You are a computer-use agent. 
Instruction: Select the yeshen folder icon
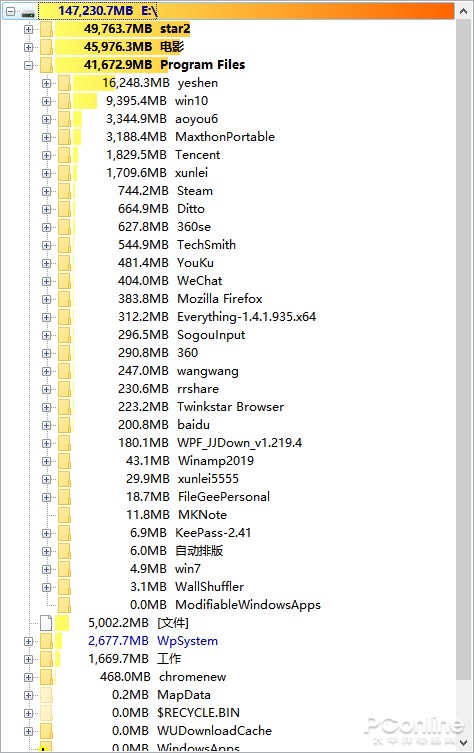[64, 83]
